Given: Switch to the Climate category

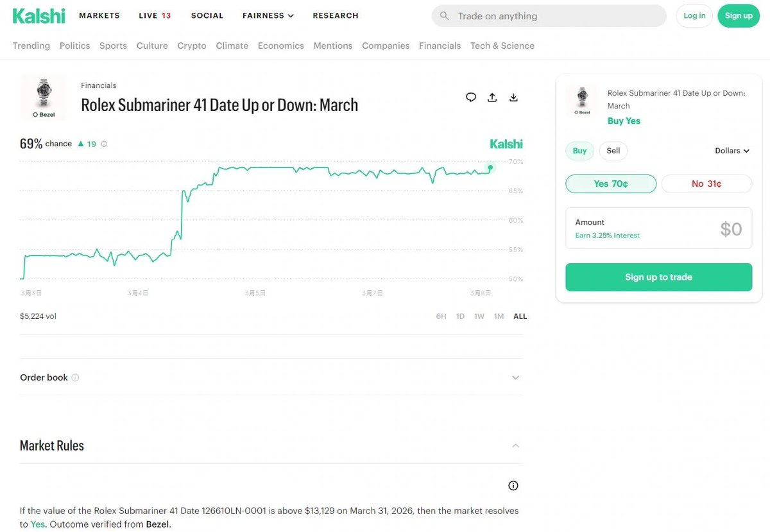Looking at the screenshot, I should pyautogui.click(x=232, y=46).
